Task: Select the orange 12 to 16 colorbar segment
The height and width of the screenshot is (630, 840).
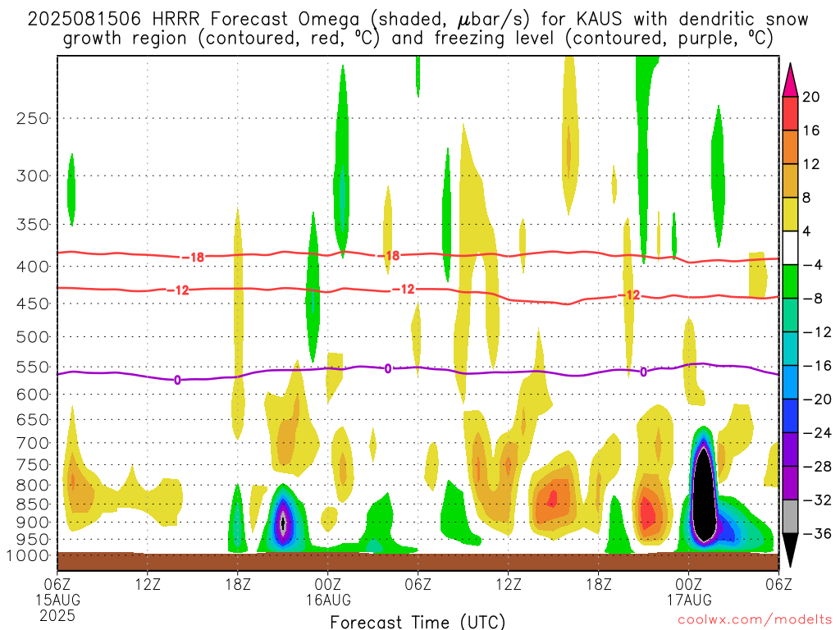Action: 790,148
